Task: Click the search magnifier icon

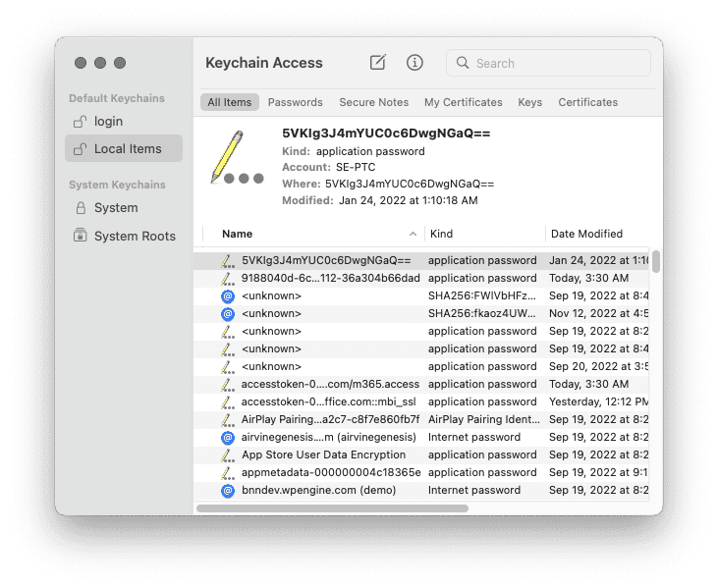Action: [x=463, y=63]
